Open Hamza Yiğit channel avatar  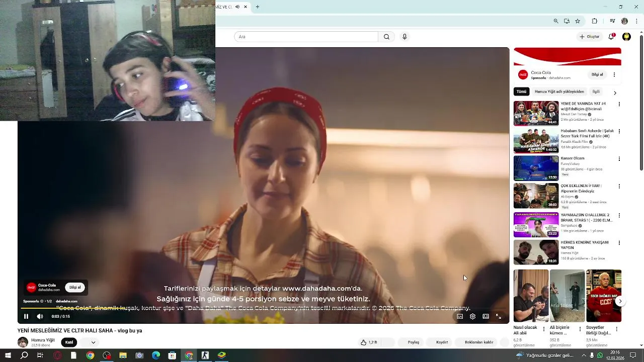pos(23,342)
